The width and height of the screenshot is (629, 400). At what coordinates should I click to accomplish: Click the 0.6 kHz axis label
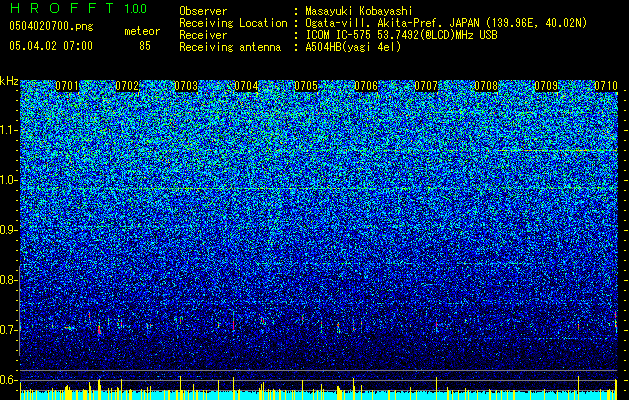pos(9,380)
